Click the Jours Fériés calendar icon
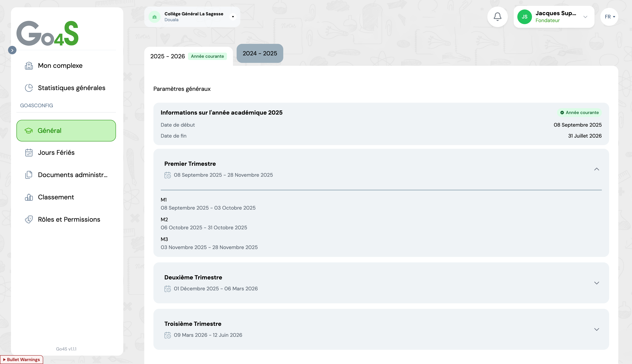The image size is (632, 364). [x=29, y=153]
